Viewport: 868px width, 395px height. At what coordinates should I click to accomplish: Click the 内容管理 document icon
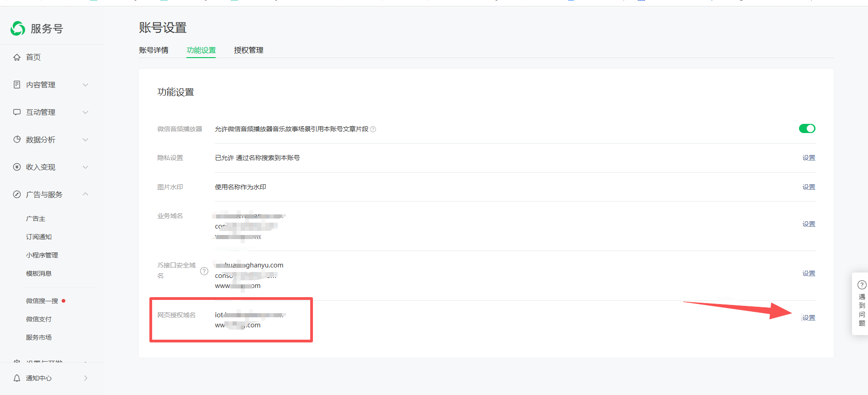(x=17, y=85)
